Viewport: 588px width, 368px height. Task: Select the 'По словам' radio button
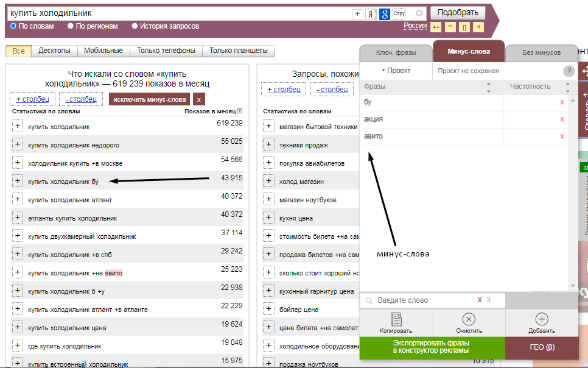(x=13, y=26)
